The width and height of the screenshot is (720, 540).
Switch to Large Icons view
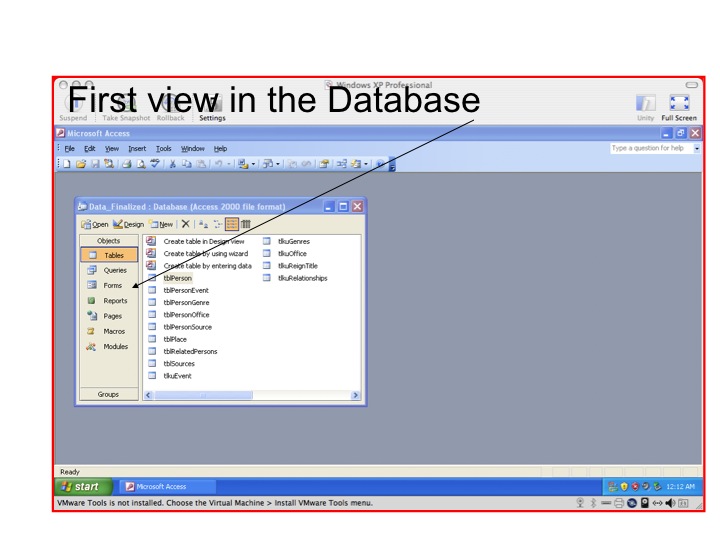203,224
